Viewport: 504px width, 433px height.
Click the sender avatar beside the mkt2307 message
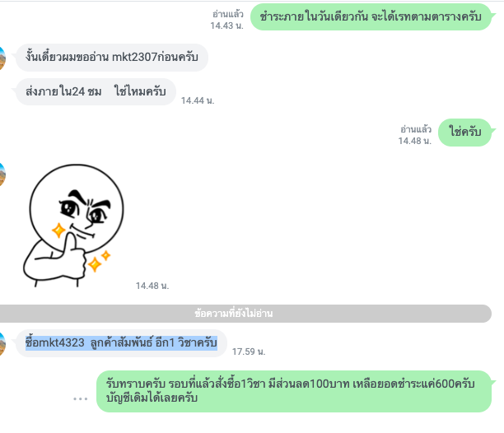click(2, 58)
